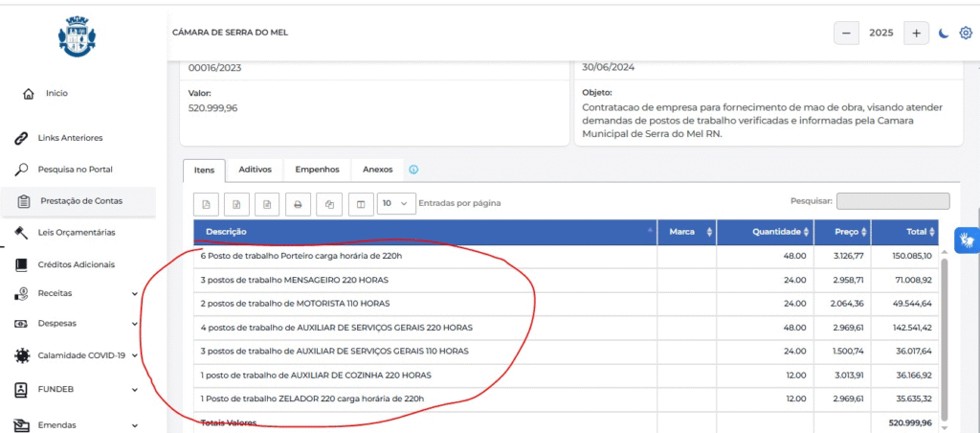
Task: Print the items table
Action: 299,203
